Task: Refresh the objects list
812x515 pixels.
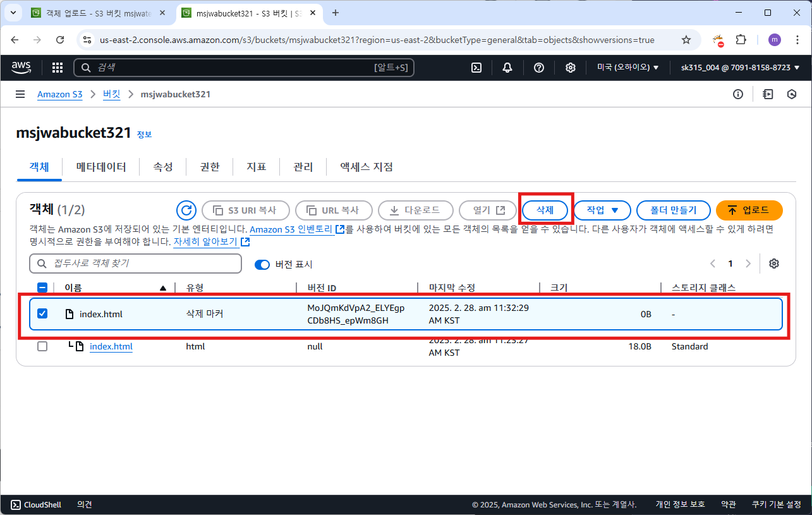Action: [186, 210]
